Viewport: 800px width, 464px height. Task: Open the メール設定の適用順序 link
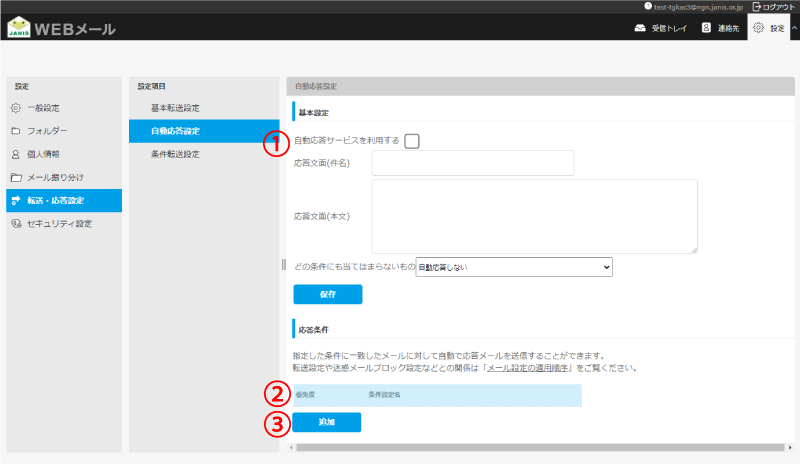(527, 368)
